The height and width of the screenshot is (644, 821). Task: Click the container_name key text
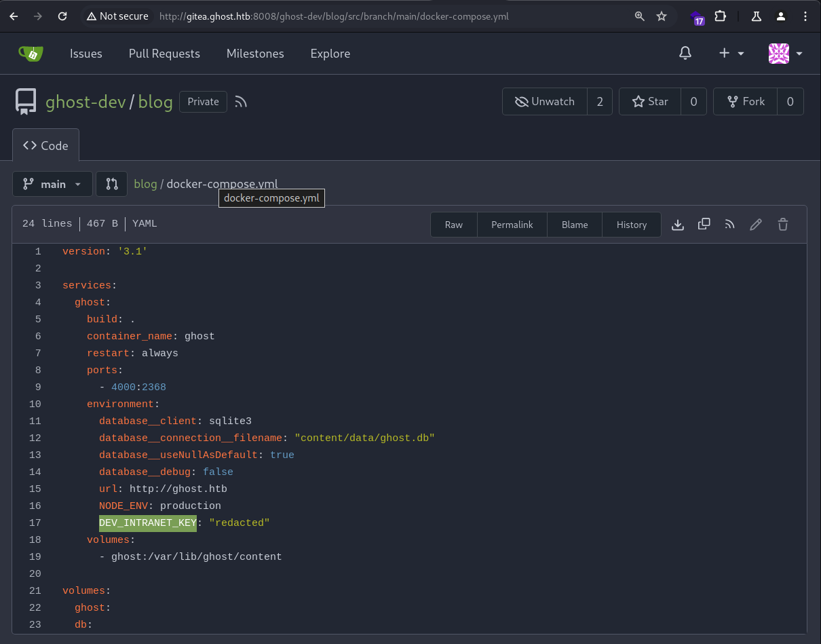[x=130, y=336]
